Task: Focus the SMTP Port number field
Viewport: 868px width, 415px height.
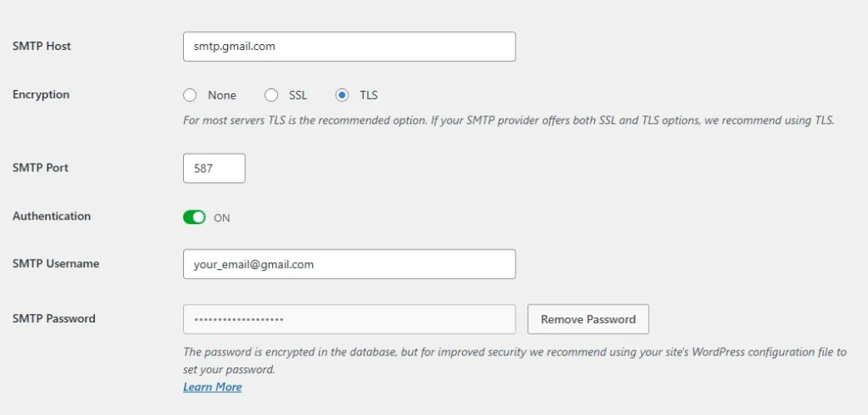Action: (x=214, y=168)
